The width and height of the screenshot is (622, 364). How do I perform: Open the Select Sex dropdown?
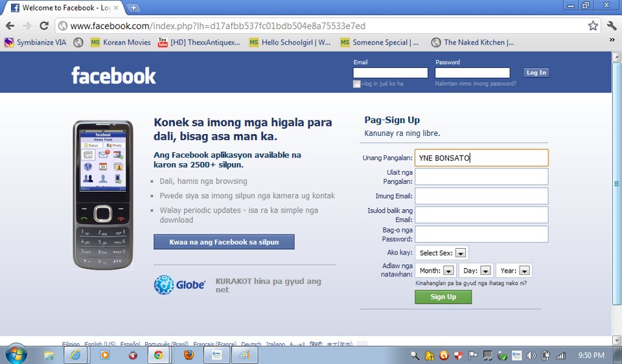tap(442, 253)
